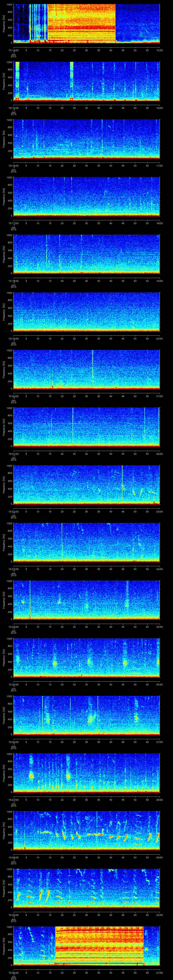Screen dimensions: 173x980
Task: Click the 19:00 end time label
Action: pos(159,281)
